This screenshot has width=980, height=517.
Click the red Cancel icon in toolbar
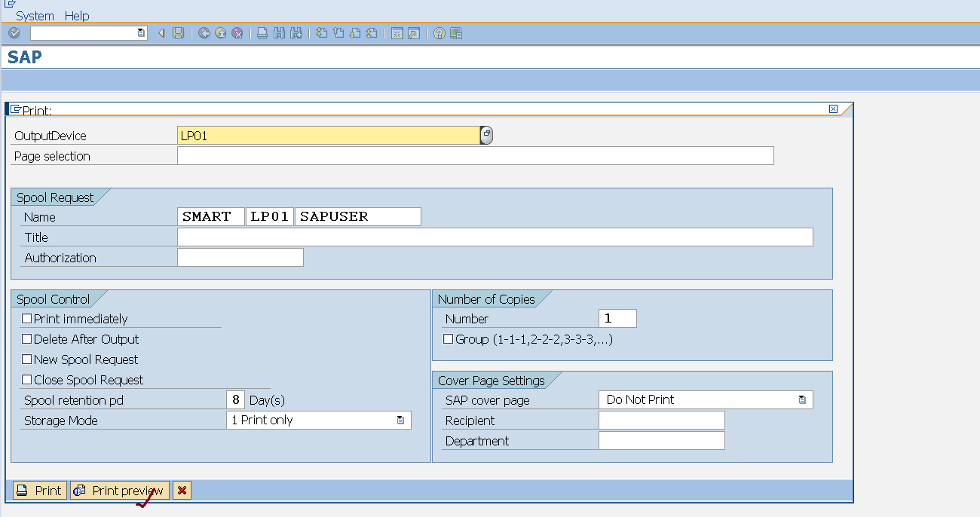pyautogui.click(x=237, y=33)
